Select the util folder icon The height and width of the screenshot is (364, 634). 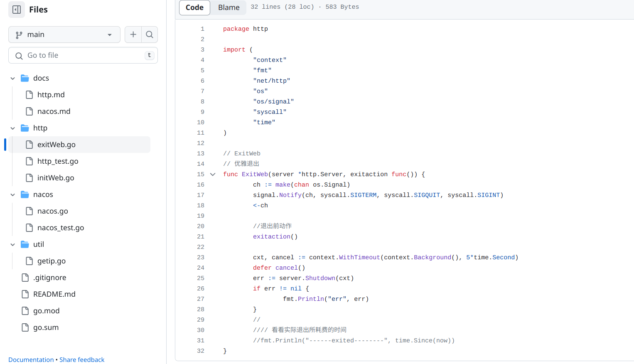(25, 244)
